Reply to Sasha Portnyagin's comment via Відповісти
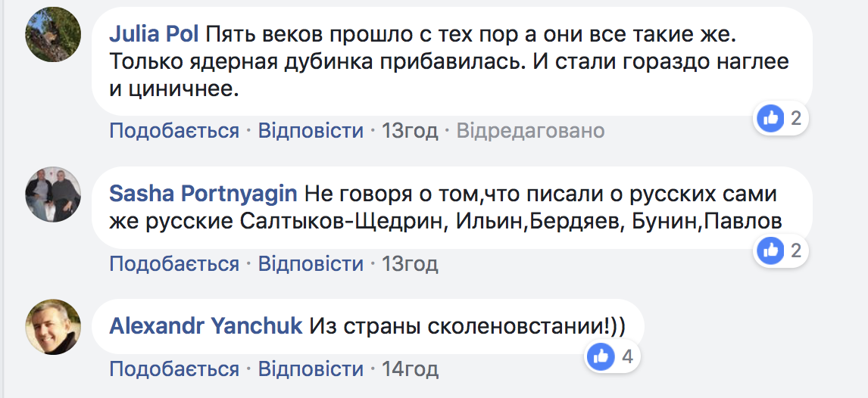 click(x=311, y=264)
